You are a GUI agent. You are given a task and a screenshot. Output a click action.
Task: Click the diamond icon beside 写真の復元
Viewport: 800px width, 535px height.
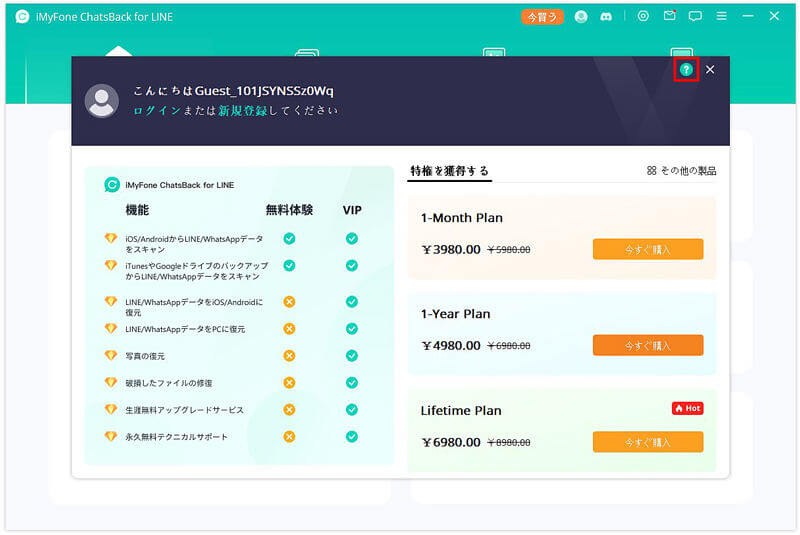(x=111, y=355)
